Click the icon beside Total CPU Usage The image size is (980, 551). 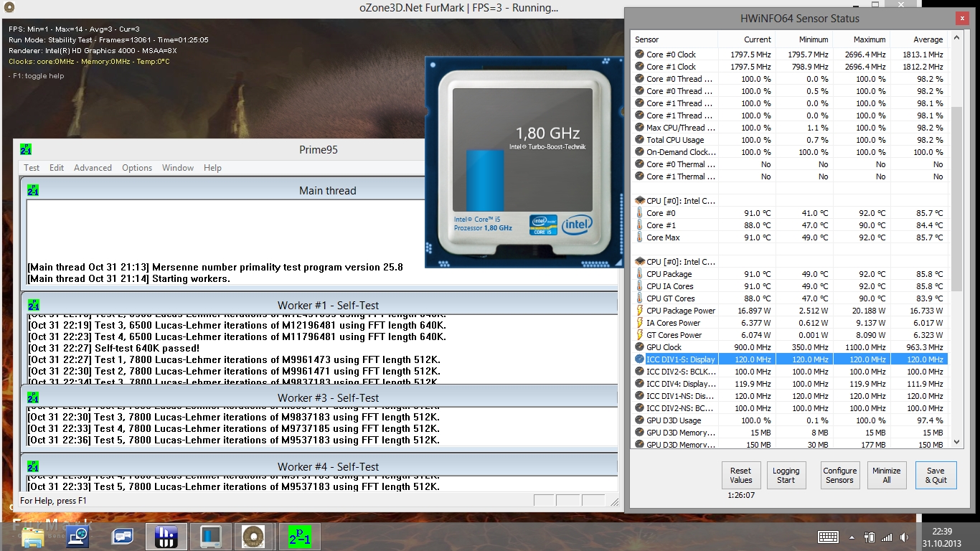[x=640, y=140]
